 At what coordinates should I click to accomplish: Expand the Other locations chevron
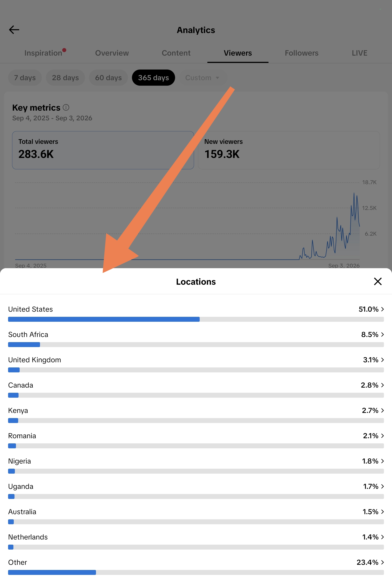382,562
